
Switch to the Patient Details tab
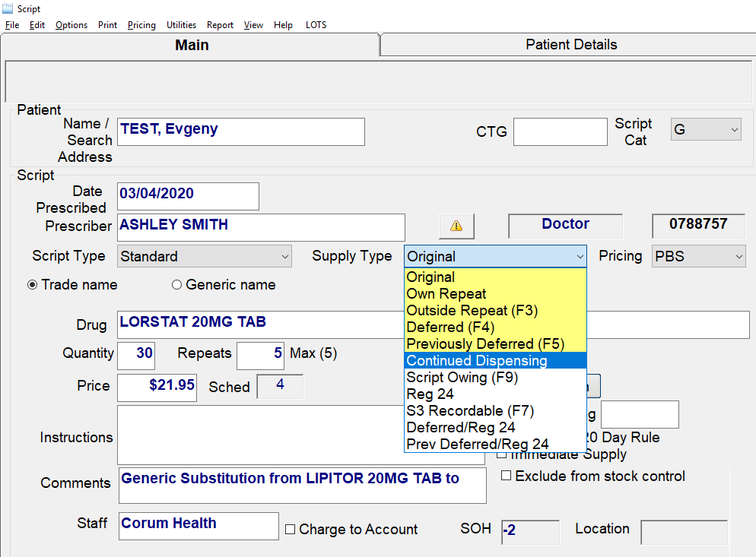(571, 45)
